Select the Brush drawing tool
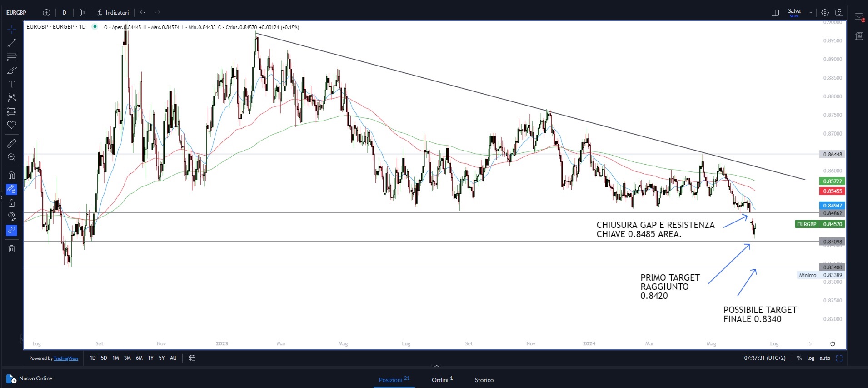The width and height of the screenshot is (868, 388). coord(12,71)
